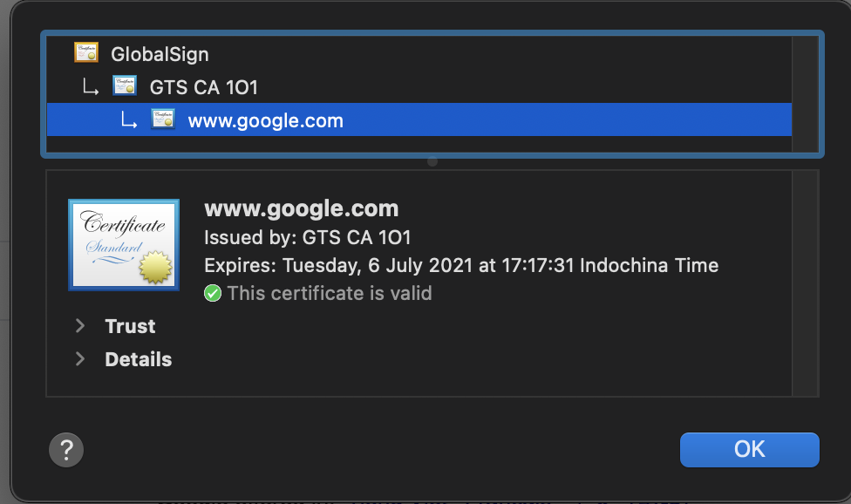This screenshot has height=504, width=851.
Task: Select the GTS CA 1O1 intermediate certificate label
Action: pos(203,87)
